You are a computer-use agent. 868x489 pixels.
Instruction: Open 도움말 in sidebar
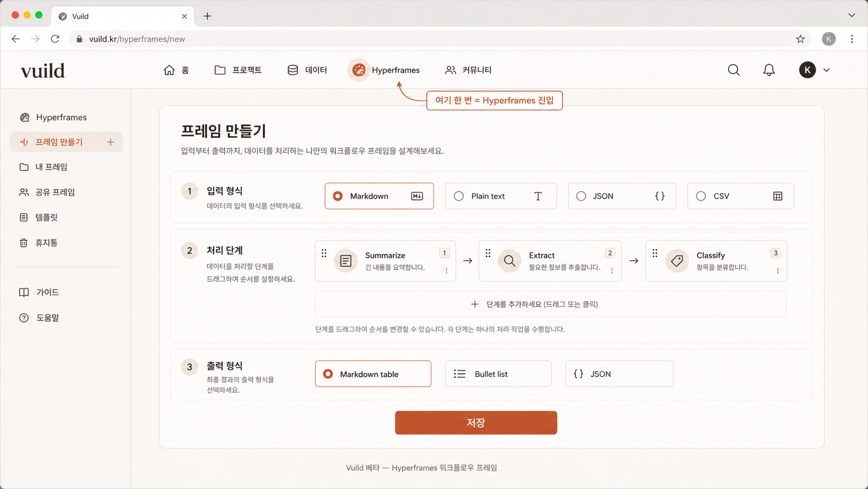(x=39, y=318)
